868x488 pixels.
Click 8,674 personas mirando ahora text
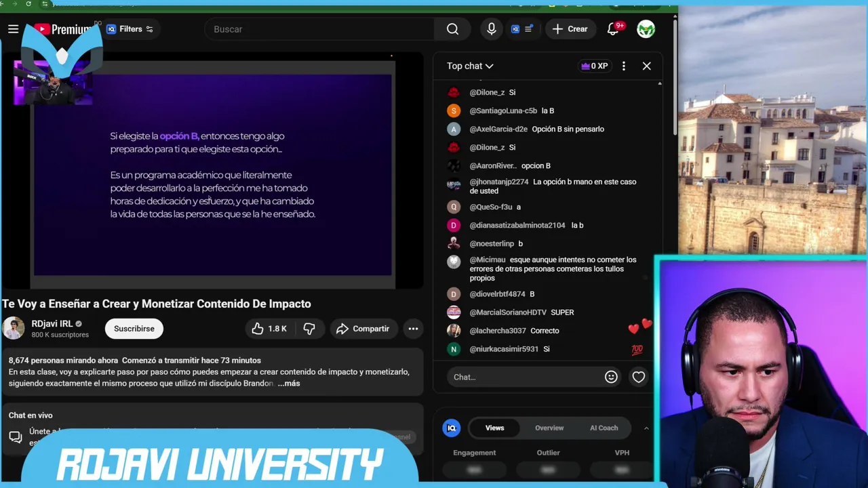click(x=64, y=361)
